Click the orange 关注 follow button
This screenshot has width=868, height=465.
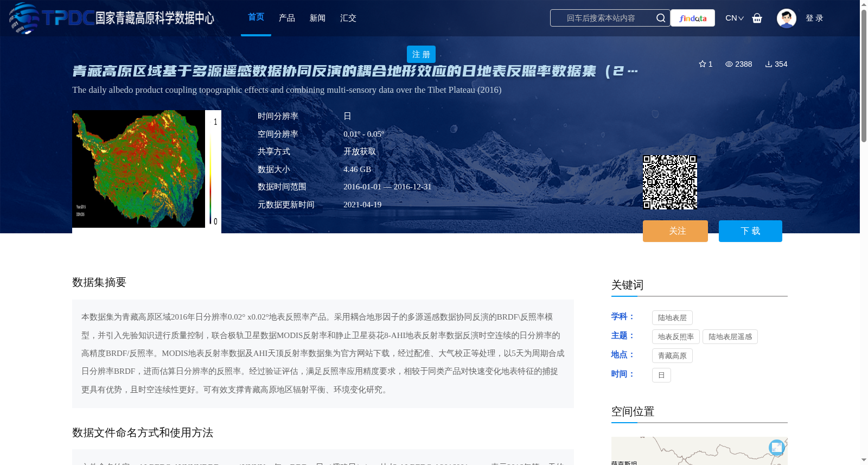click(x=675, y=231)
